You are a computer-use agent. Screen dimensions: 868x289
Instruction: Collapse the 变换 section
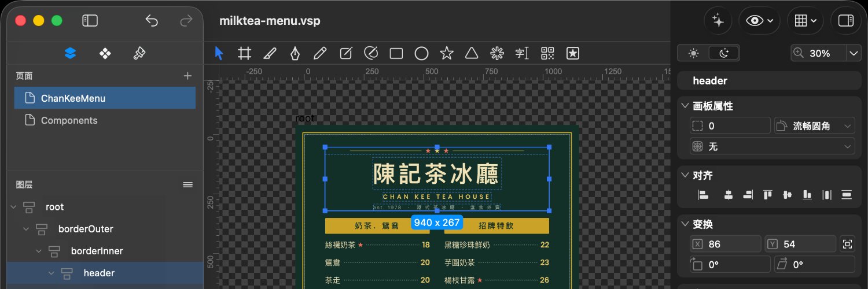tap(686, 224)
